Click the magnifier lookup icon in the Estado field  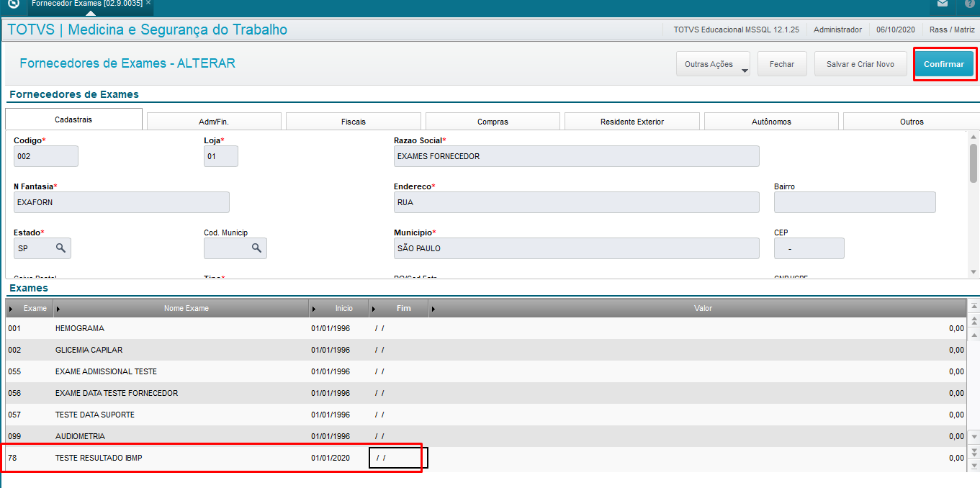61,248
